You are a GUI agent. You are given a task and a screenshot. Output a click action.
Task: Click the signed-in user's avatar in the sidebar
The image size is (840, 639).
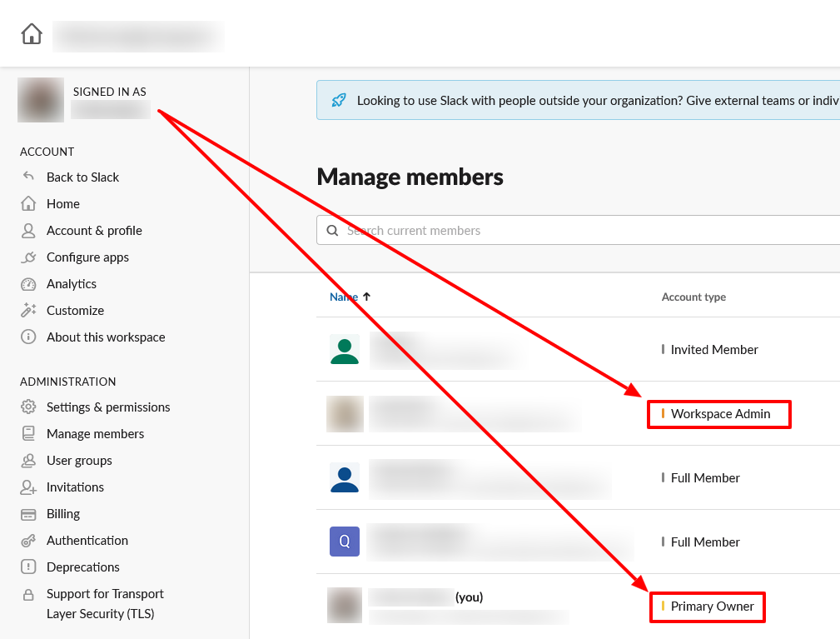tap(41, 100)
